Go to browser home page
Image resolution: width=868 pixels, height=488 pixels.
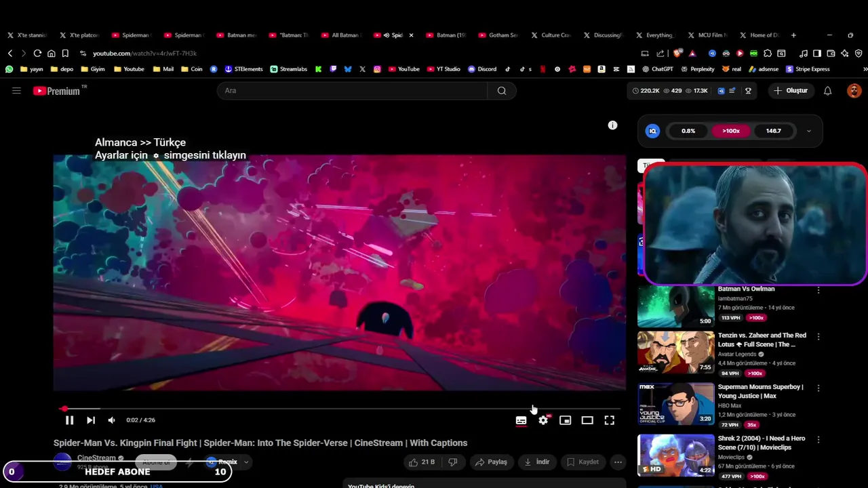[51, 53]
